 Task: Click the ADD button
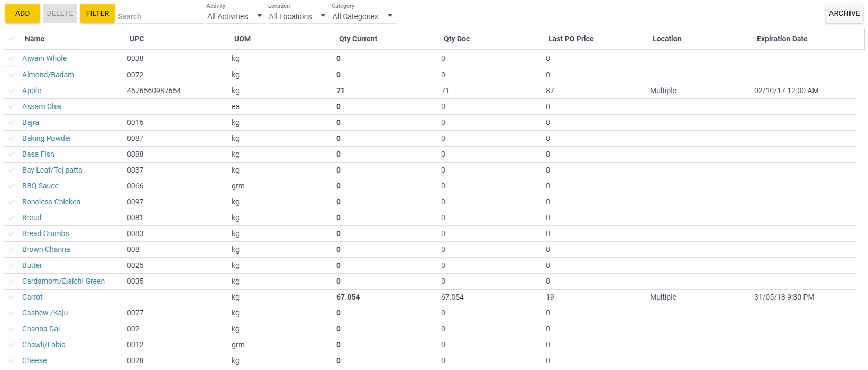tap(22, 13)
